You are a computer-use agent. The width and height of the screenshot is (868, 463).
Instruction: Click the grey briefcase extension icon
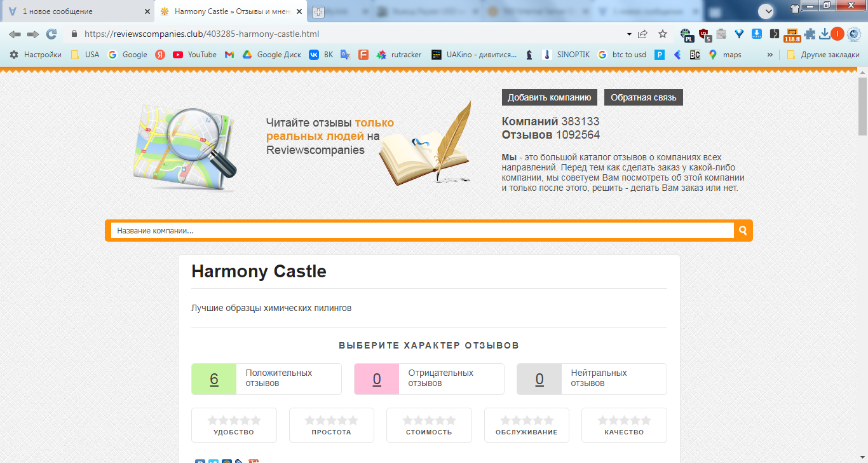721,34
